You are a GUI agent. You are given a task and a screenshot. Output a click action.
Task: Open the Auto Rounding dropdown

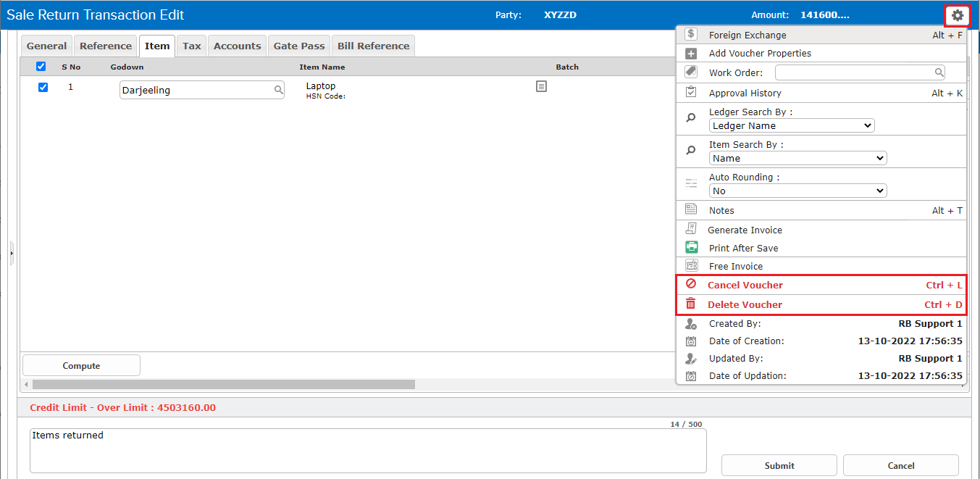point(797,191)
